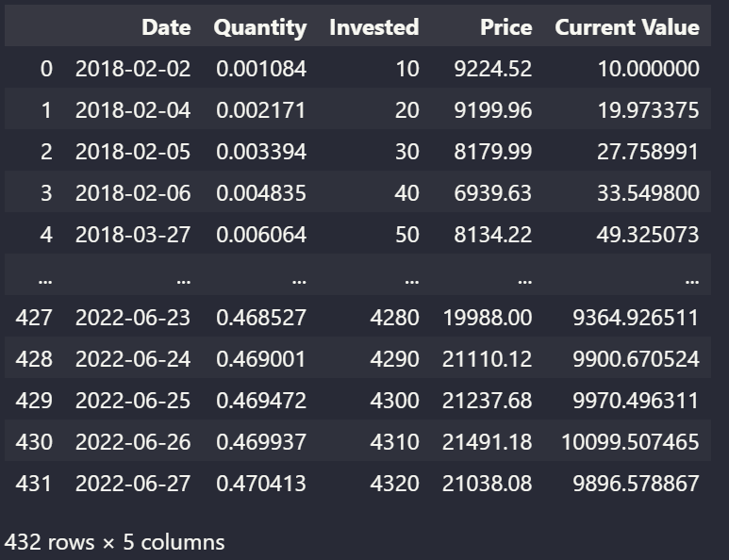The height and width of the screenshot is (560, 729).
Task: Click the '432 rows × 5 columns' summary text
Action: pos(114,542)
